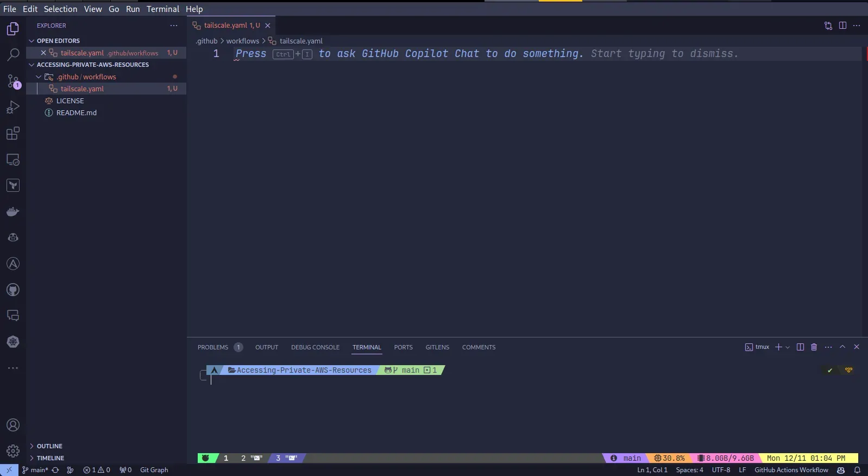Switch to the Problems tab
This screenshot has width=868, height=476.
[x=213, y=347]
